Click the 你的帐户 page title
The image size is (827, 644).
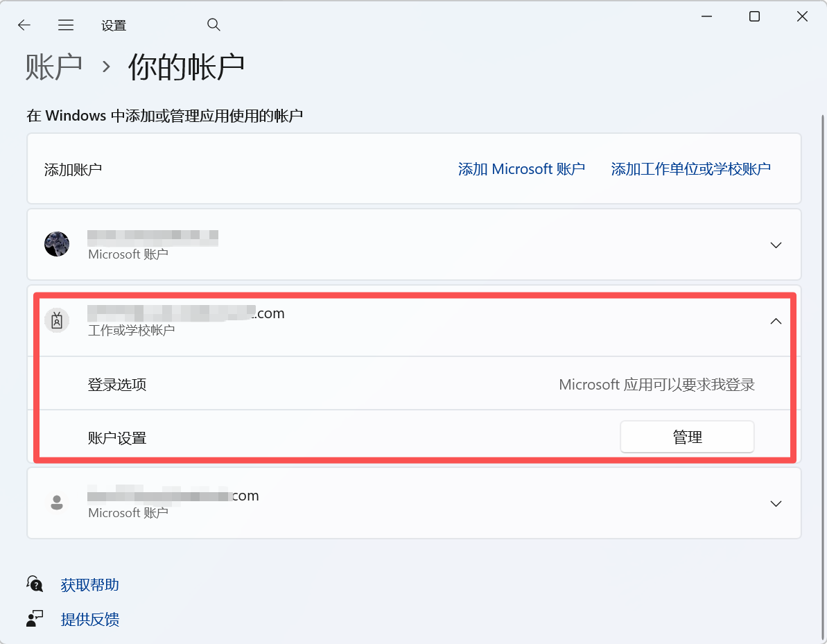click(x=186, y=67)
